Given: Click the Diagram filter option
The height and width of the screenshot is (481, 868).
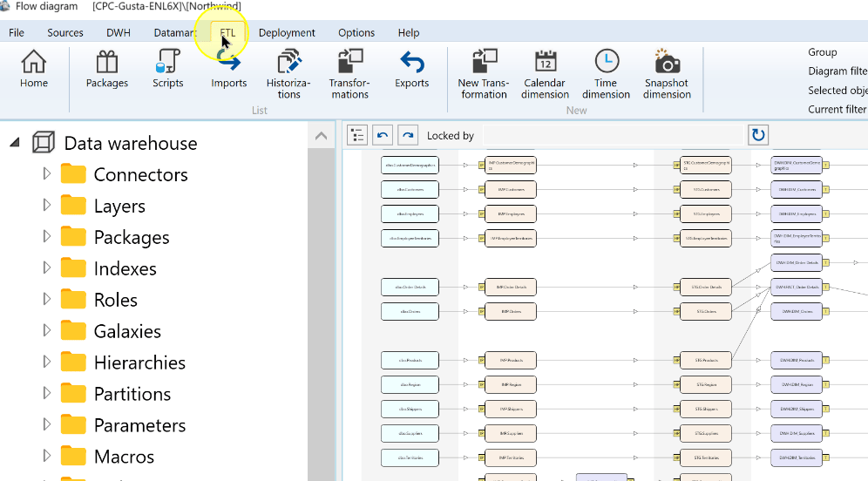Looking at the screenshot, I should tap(837, 71).
